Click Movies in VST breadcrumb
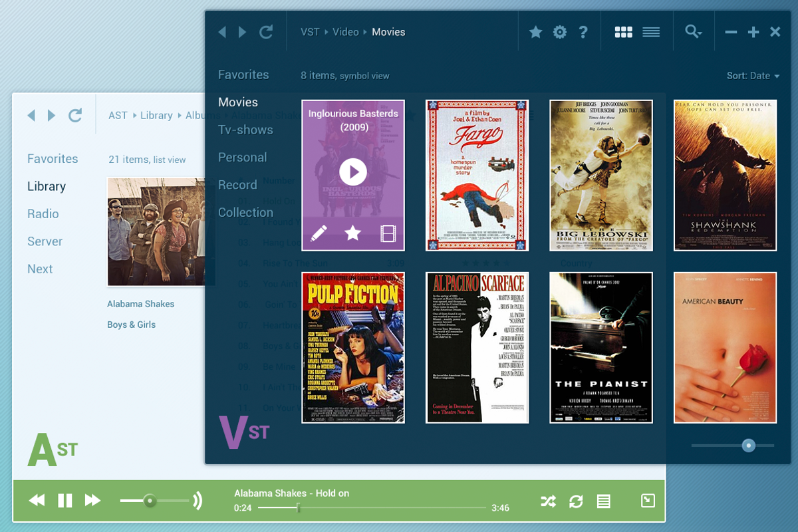 coord(388,32)
